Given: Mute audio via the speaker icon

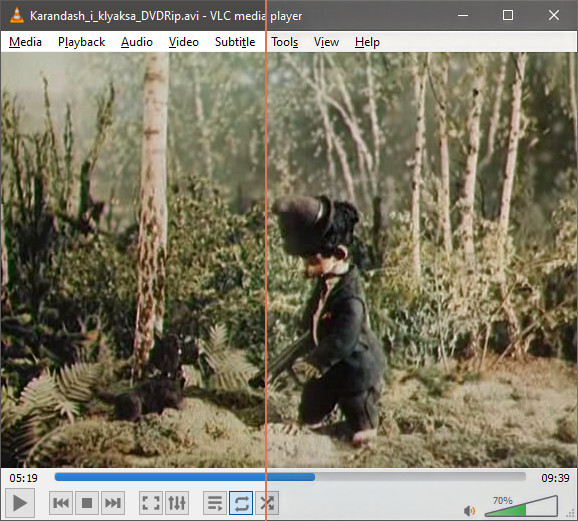Looking at the screenshot, I should pos(469,511).
